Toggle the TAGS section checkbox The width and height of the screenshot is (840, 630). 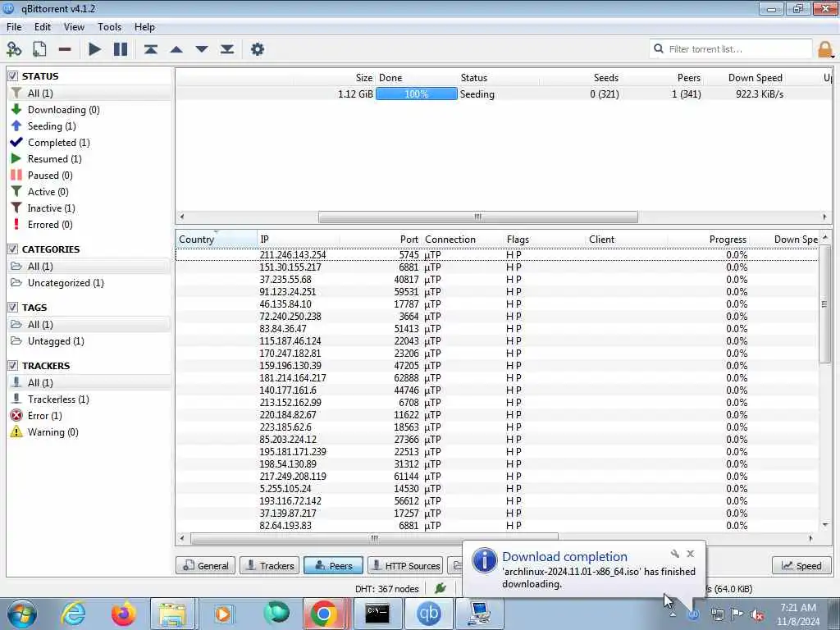tap(13, 308)
